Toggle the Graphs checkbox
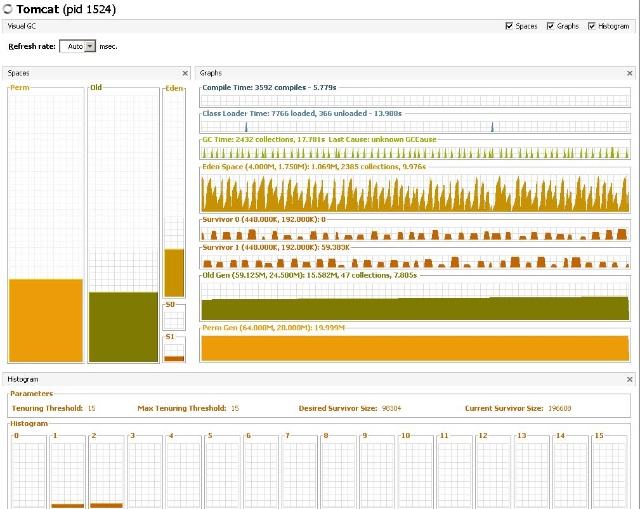Screen dimensions: 640x509 [550, 26]
